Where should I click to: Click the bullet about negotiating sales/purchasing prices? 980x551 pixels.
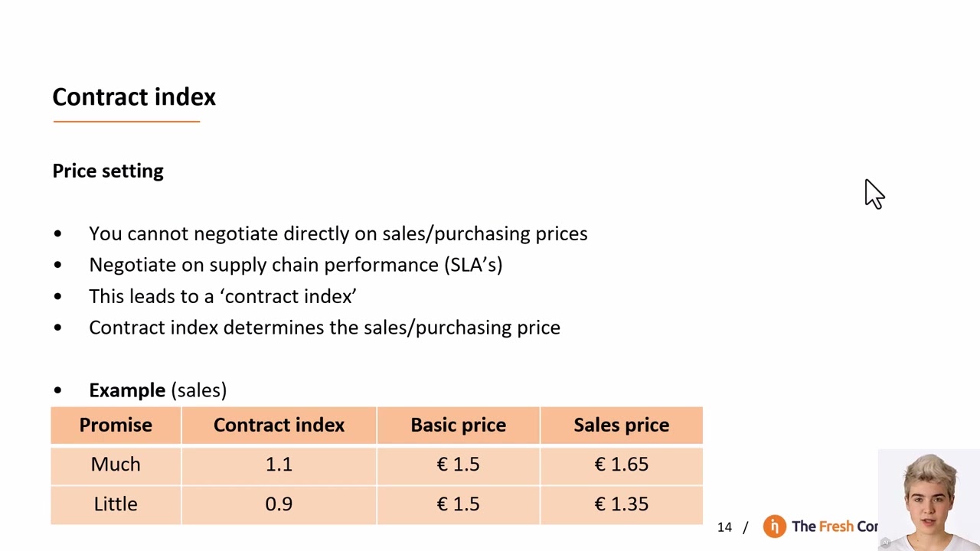338,233
